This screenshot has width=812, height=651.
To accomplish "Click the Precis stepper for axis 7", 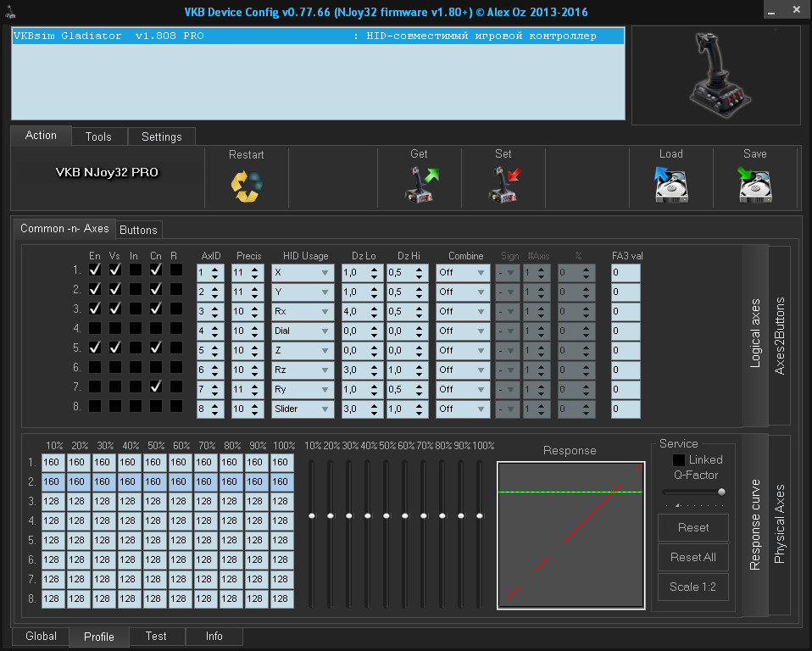I will click(255, 389).
